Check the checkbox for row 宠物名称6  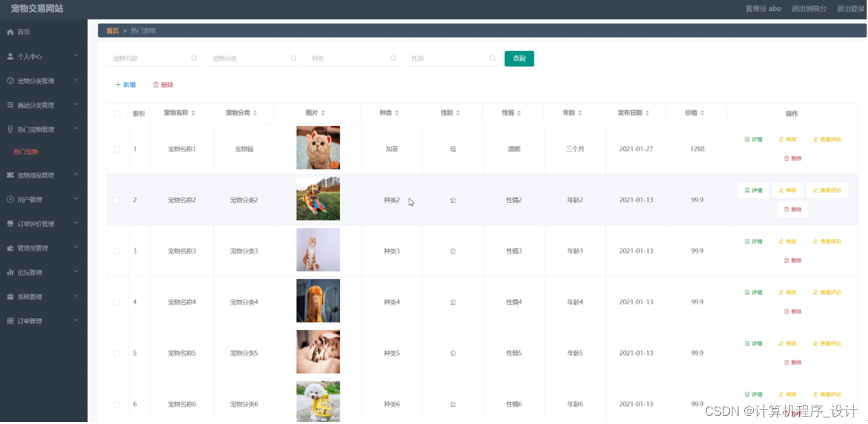point(117,404)
